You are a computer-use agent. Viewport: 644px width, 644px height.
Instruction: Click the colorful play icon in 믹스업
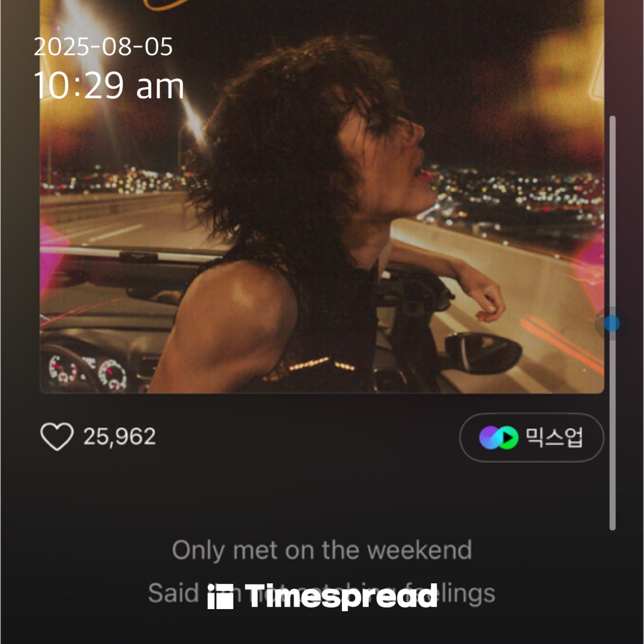click(x=499, y=438)
